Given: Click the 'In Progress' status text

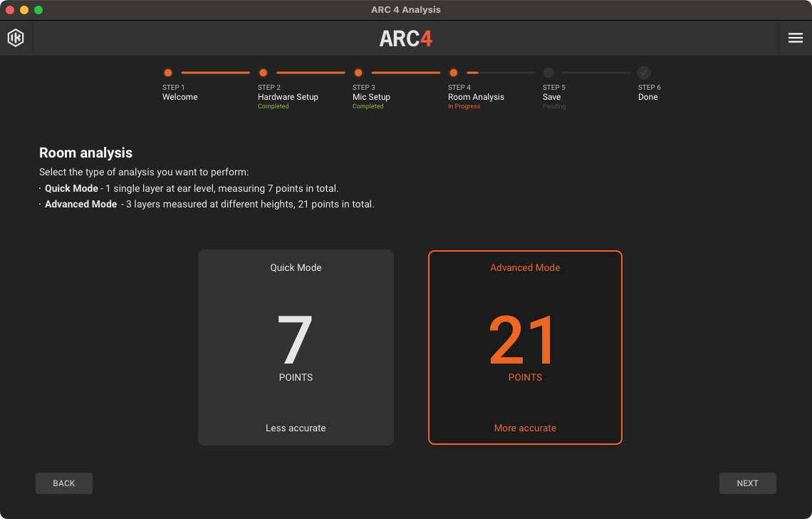Looking at the screenshot, I should (x=464, y=106).
